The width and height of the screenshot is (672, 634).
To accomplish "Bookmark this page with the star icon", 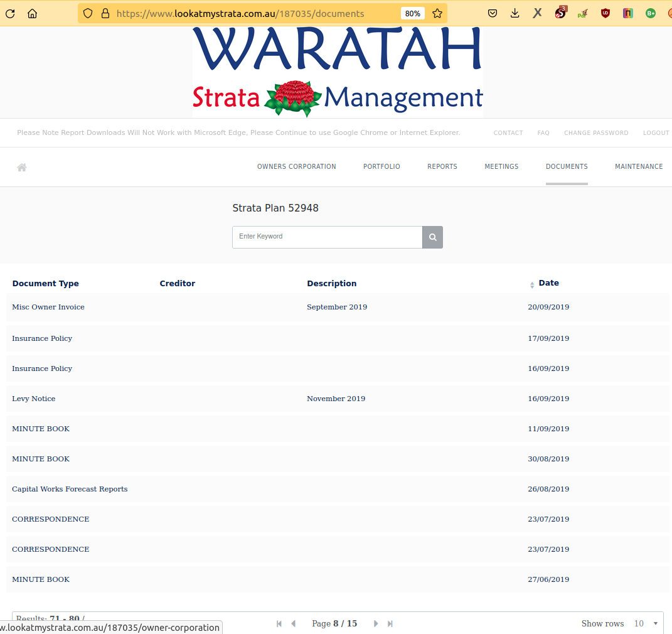I will click(437, 14).
